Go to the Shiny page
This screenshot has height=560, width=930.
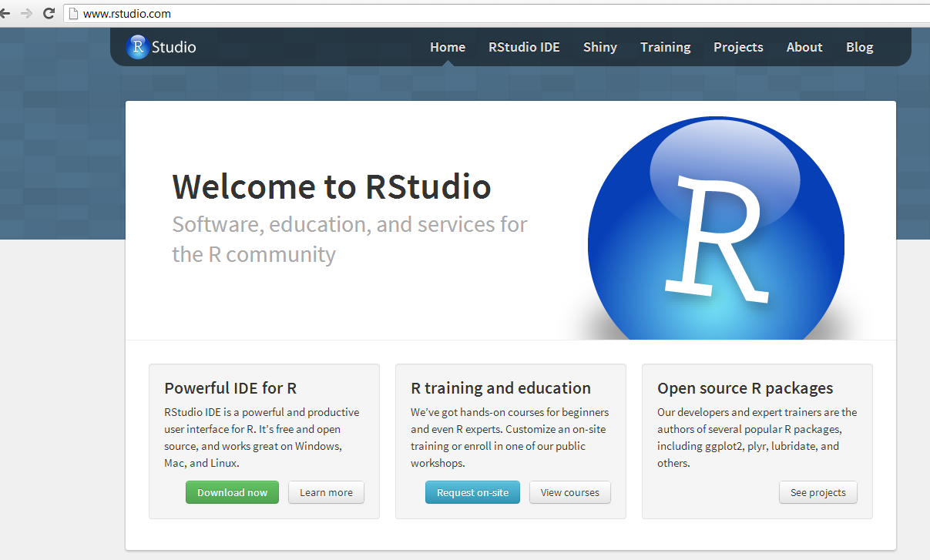(x=600, y=47)
